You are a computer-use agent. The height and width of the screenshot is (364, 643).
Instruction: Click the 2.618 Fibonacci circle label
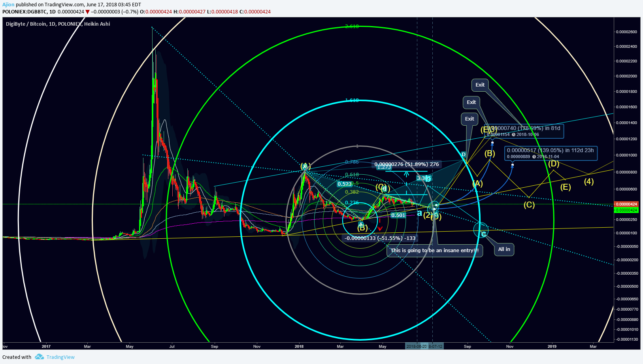click(352, 26)
